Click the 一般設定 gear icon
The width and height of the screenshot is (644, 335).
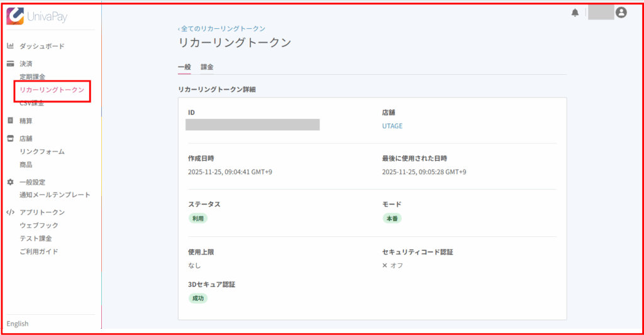tap(10, 182)
